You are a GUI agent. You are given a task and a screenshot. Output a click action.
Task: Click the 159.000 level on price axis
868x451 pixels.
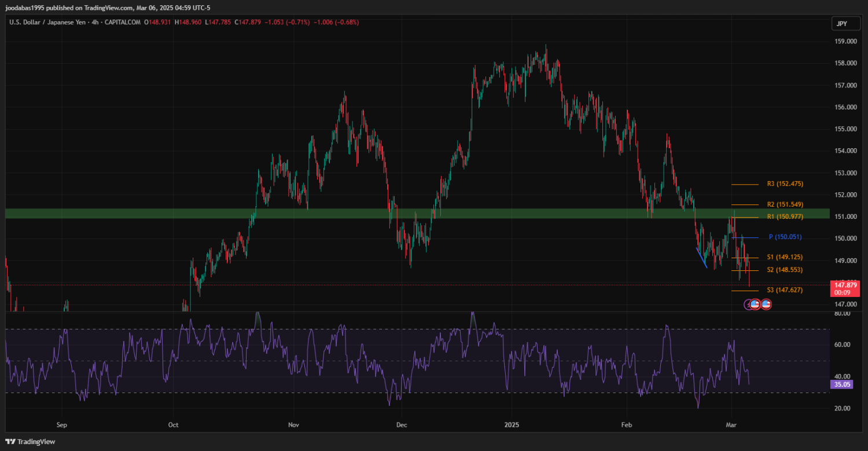846,42
